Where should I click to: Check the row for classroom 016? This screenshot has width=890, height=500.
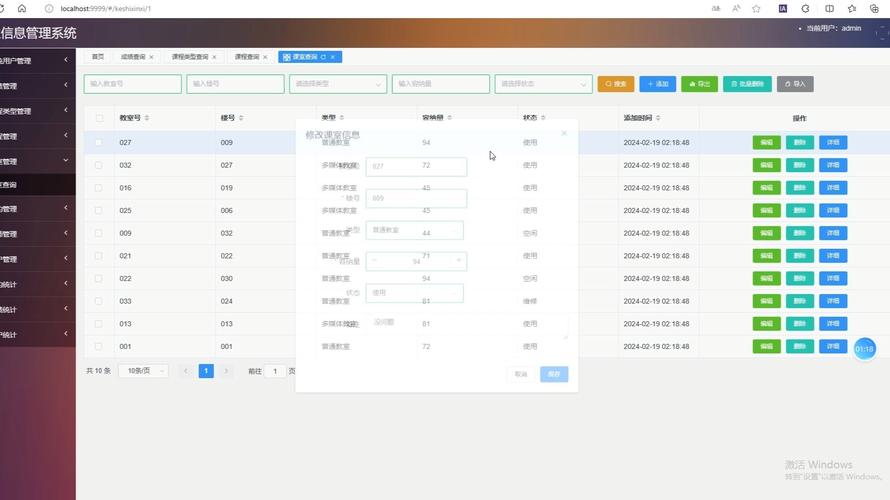[x=99, y=188]
